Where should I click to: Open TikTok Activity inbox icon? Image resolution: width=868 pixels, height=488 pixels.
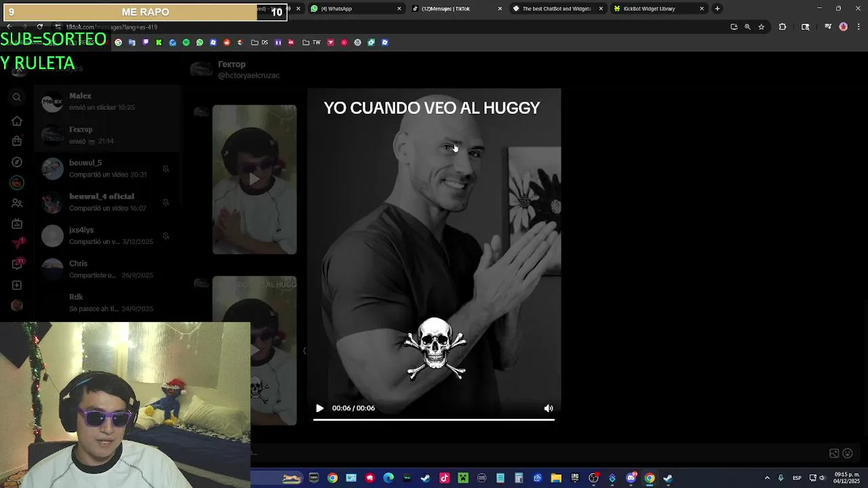tap(17, 264)
